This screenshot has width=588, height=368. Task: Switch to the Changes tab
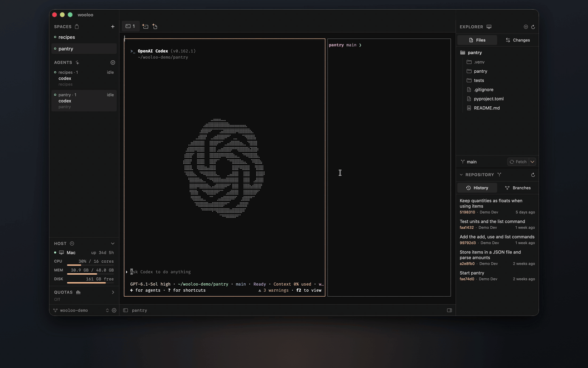pyautogui.click(x=518, y=40)
